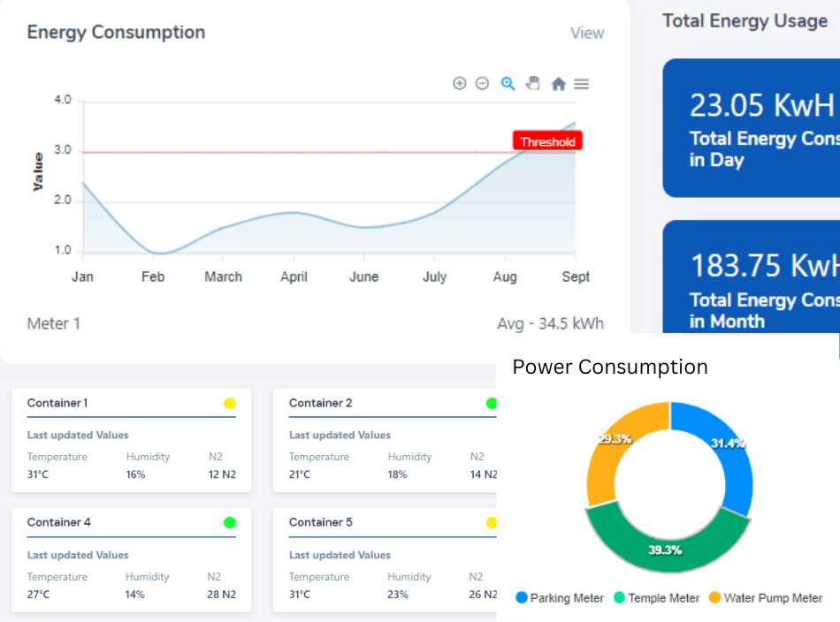
Task: Click the zoom in plus icon on chart
Action: [459, 84]
